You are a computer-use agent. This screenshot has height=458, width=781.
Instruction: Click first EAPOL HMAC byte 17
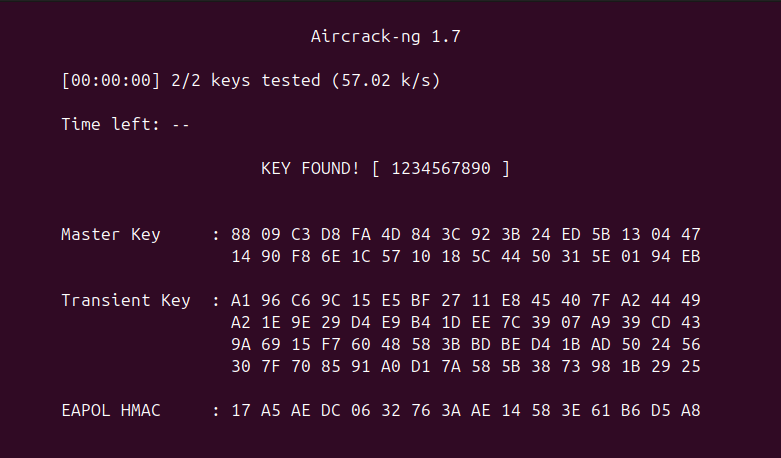241,410
